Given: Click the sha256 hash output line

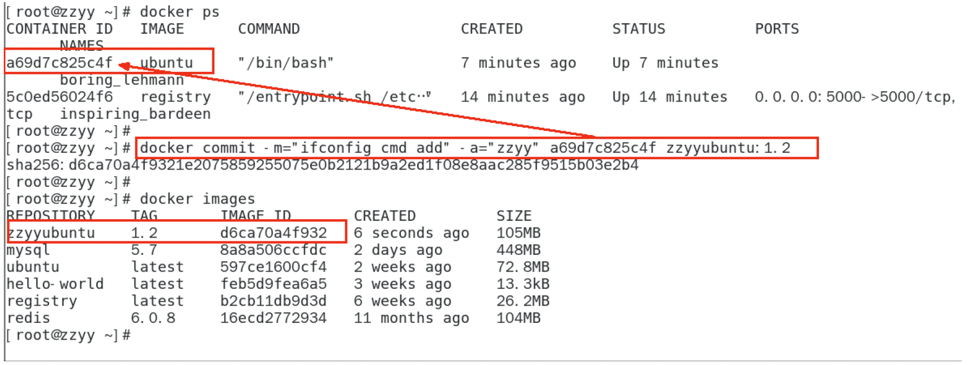Looking at the screenshot, I should 323,165.
